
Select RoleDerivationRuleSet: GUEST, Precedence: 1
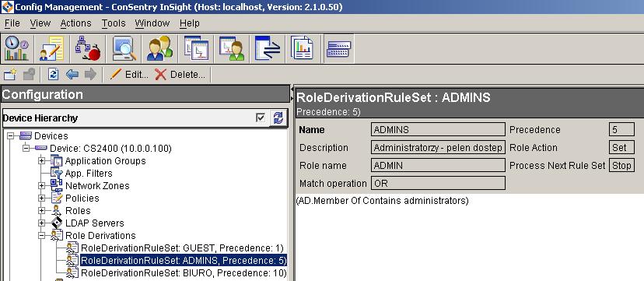click(182, 248)
